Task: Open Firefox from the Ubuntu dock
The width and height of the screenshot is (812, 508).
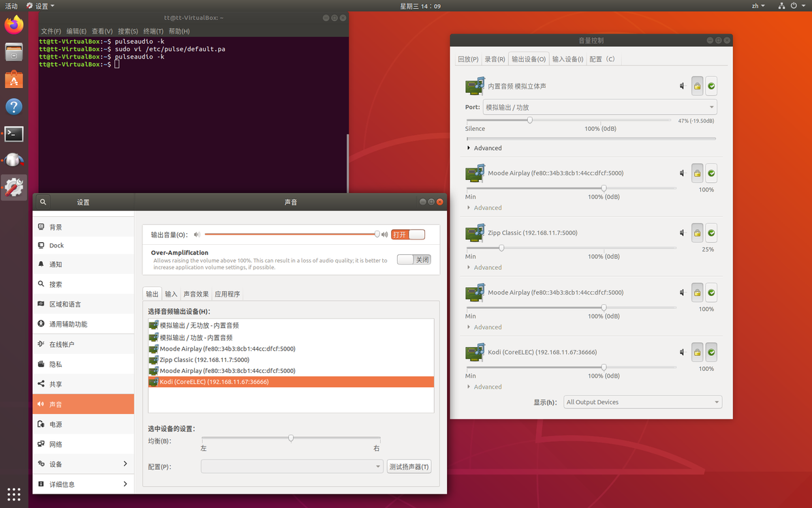Action: click(14, 25)
